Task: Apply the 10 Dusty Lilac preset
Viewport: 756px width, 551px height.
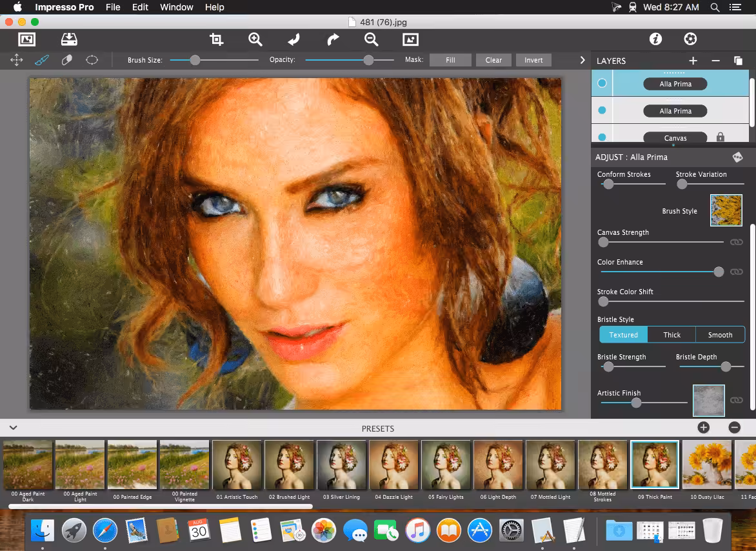Action: point(707,465)
